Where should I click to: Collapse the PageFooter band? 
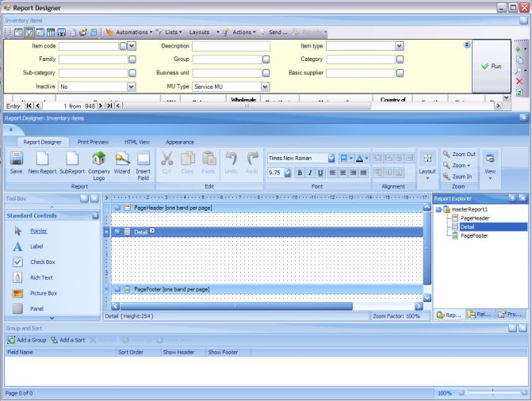click(117, 289)
